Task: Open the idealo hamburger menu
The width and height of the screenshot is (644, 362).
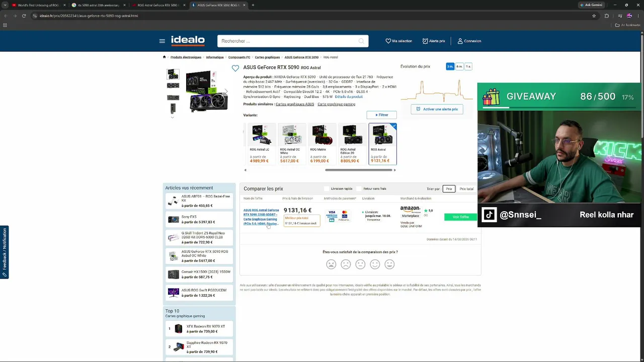Action: coord(162,41)
